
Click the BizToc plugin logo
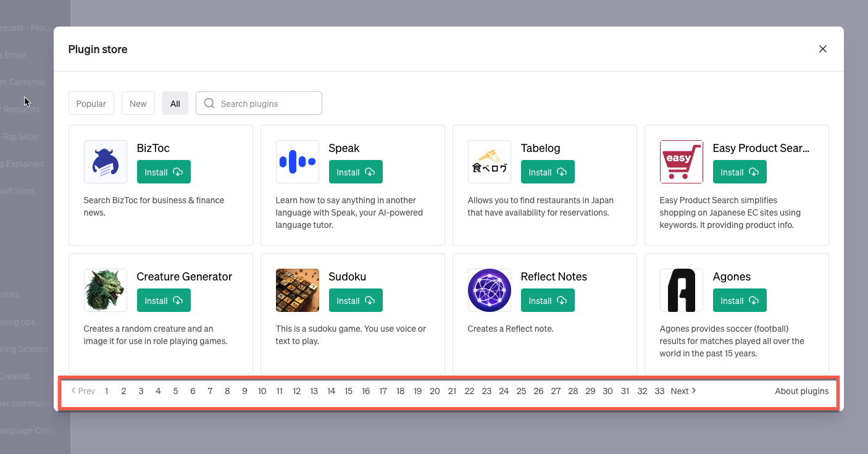click(x=106, y=162)
